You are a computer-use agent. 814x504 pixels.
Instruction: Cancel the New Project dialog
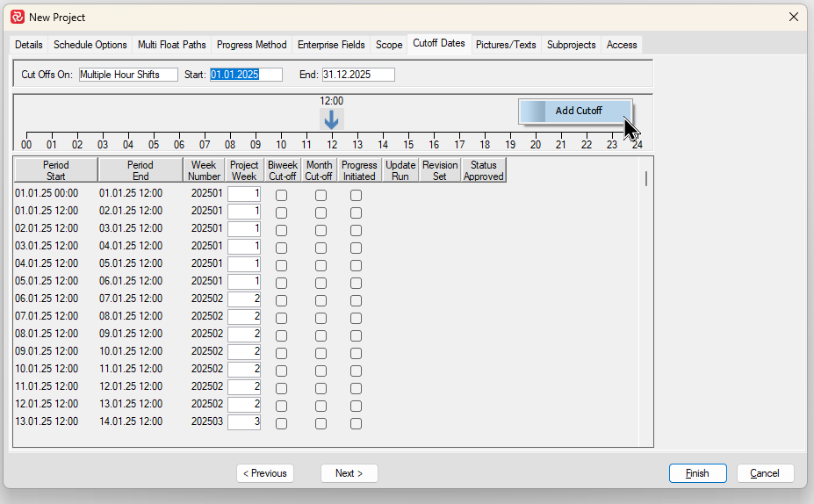tap(765, 473)
